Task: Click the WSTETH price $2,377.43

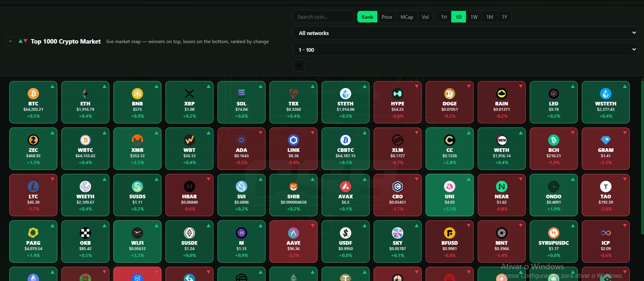Action: click(606, 110)
